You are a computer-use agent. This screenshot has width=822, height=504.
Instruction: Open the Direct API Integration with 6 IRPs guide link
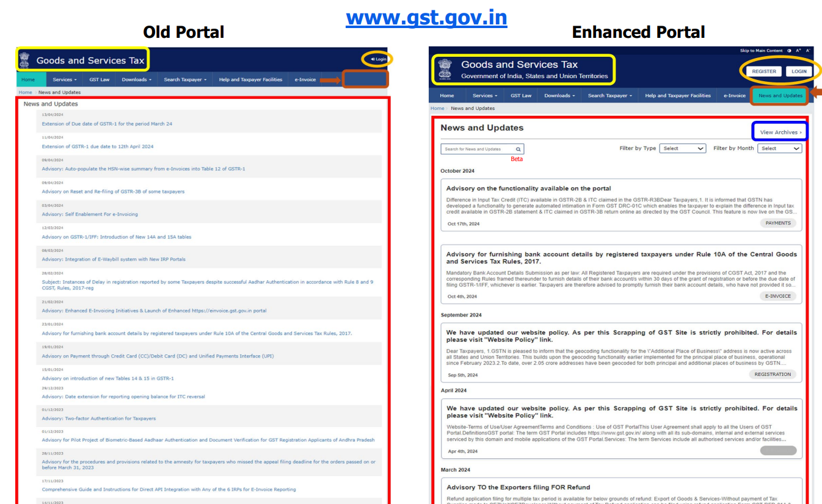(x=169, y=489)
